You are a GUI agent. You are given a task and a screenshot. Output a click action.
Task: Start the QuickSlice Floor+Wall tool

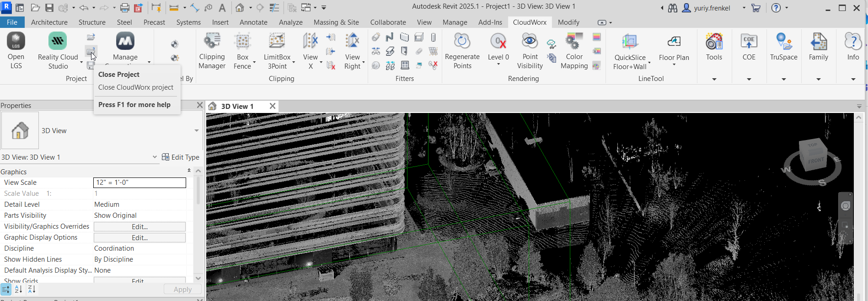coord(630,50)
